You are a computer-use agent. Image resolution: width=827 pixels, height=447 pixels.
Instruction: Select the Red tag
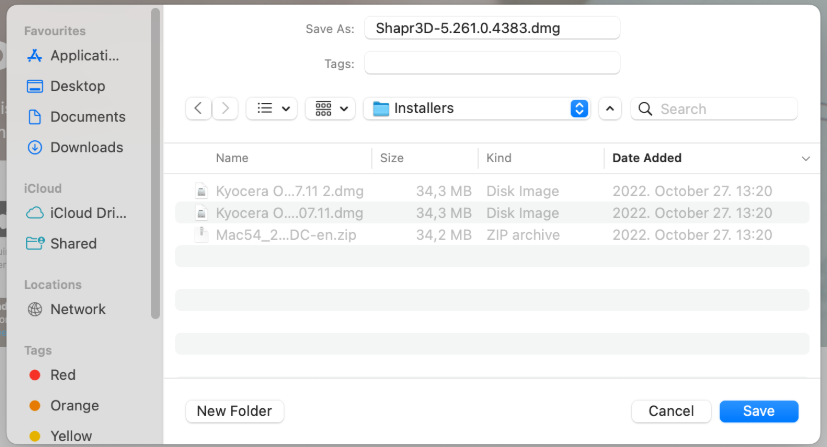point(63,375)
